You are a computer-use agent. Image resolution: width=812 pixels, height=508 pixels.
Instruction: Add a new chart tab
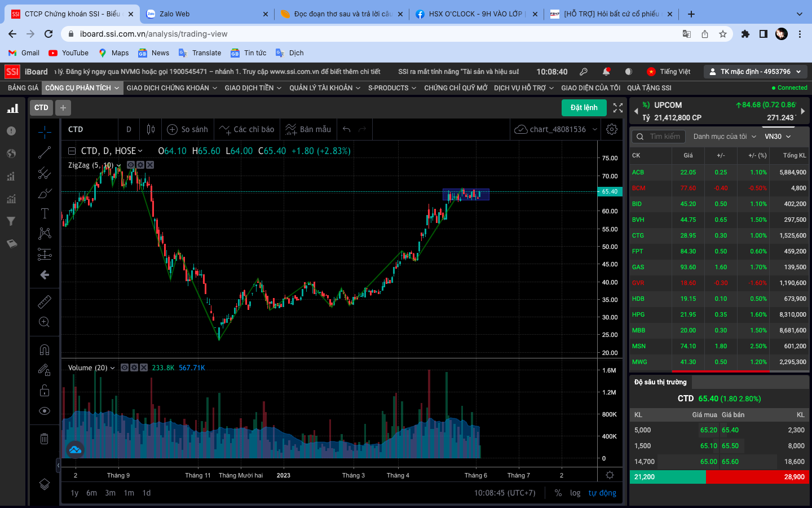coord(63,108)
